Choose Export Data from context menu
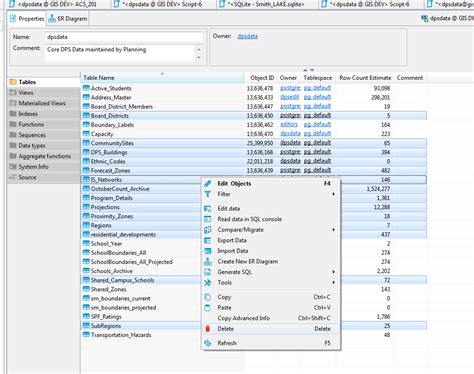 point(271,240)
